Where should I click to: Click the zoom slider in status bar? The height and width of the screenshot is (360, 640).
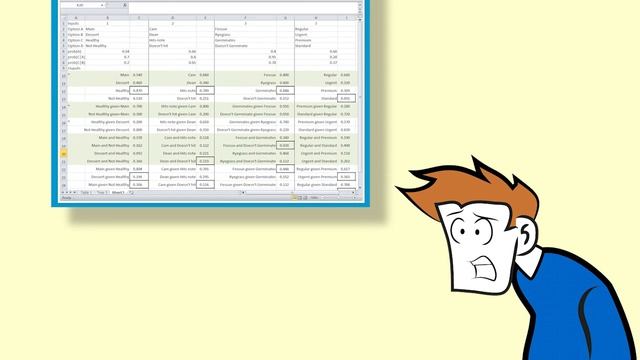point(337,198)
